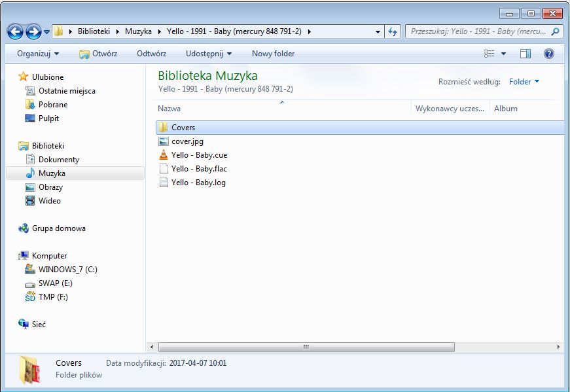Open the Organizuj menu

tap(38, 54)
